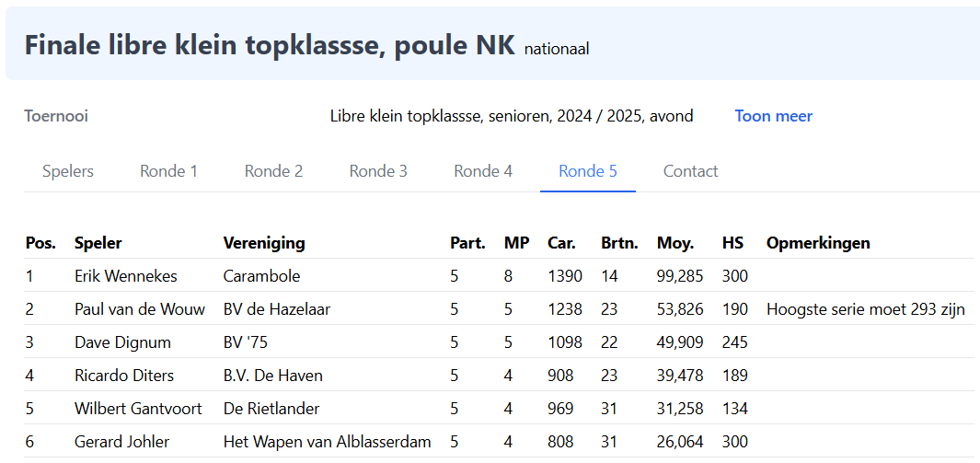980x463 pixels.
Task: Click player name Gerard Johler
Action: 121,442
